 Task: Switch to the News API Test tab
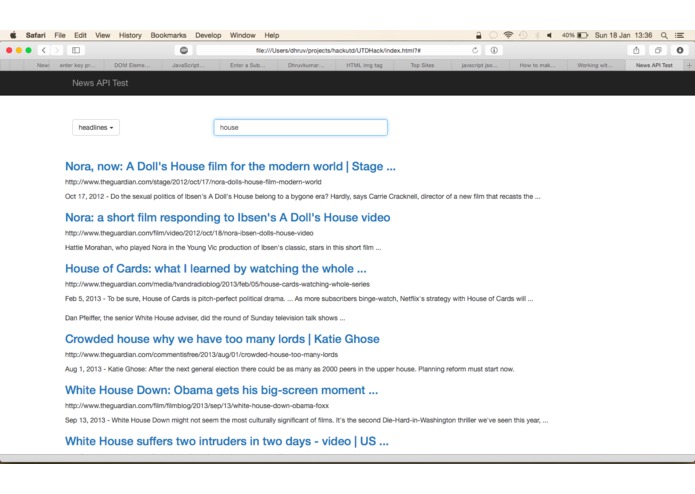pos(654,65)
